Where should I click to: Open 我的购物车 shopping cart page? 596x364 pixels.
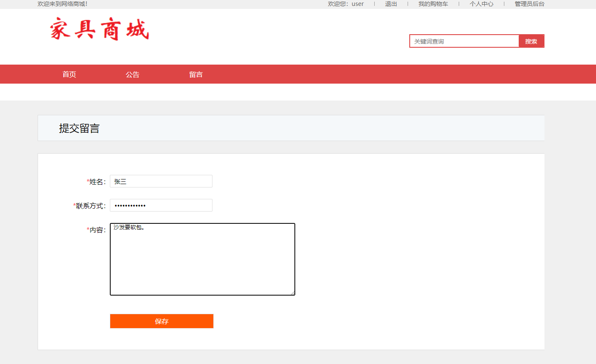pos(433,4)
